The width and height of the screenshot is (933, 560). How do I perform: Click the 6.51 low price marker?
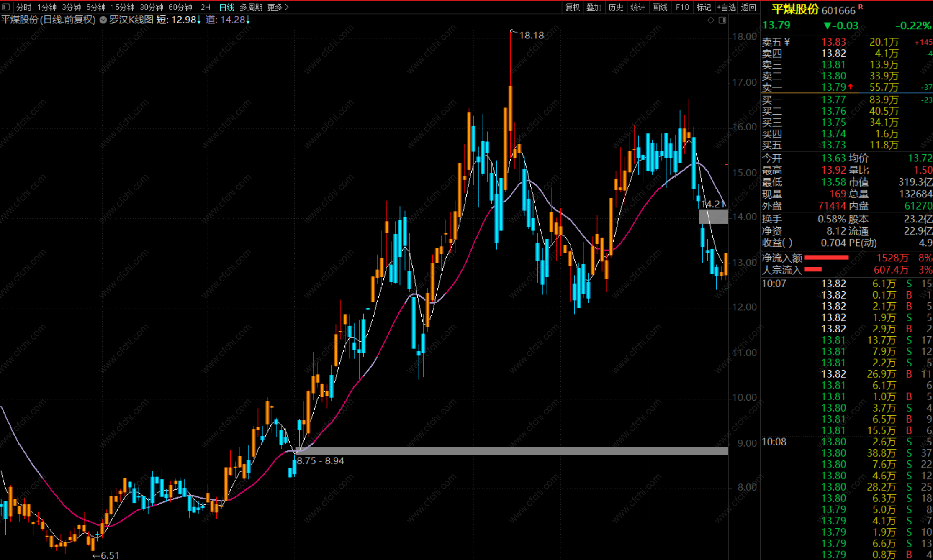tap(110, 555)
